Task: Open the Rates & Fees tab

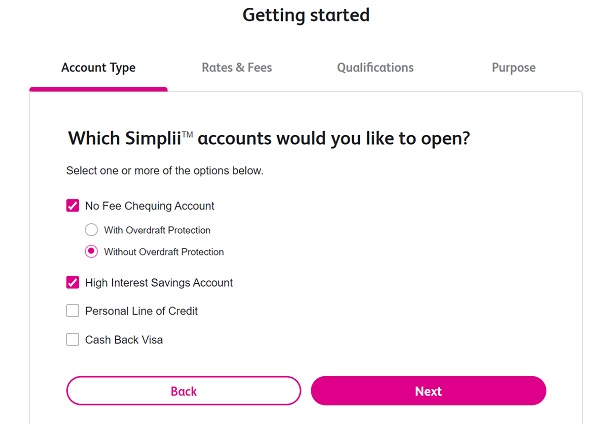Action: click(237, 68)
